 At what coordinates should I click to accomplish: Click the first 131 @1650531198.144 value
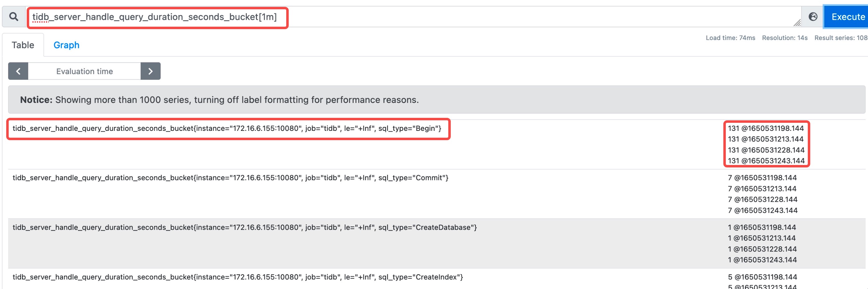point(766,128)
